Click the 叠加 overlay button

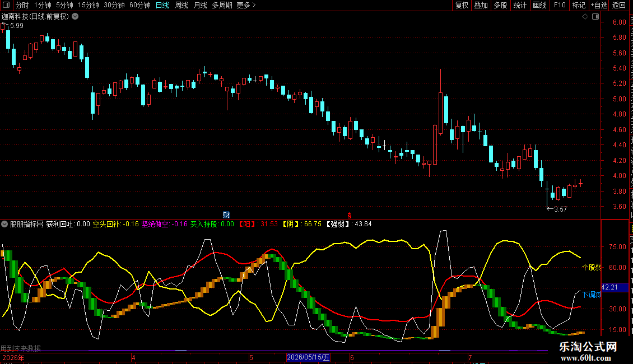click(481, 5)
